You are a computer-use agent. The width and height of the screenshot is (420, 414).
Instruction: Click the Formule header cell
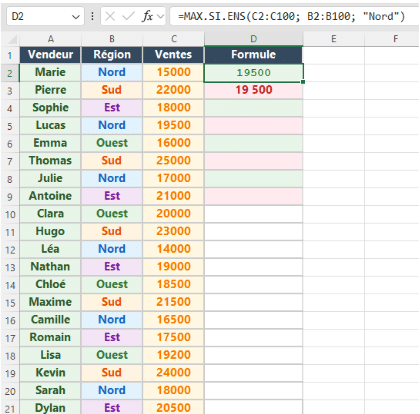[x=253, y=55]
